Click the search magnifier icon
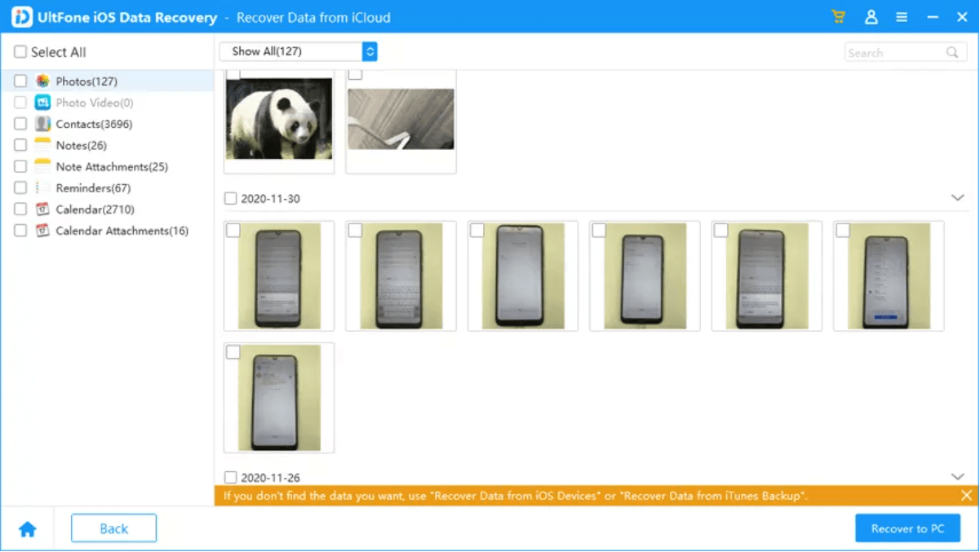Viewport: 980px width, 552px height. [951, 51]
